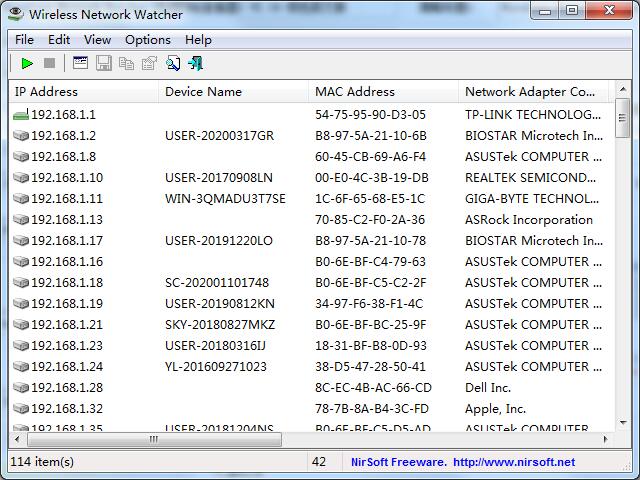Image resolution: width=640 pixels, height=480 pixels.
Task: Click the horizontal scrollbar right arrow
Action: coord(606,440)
